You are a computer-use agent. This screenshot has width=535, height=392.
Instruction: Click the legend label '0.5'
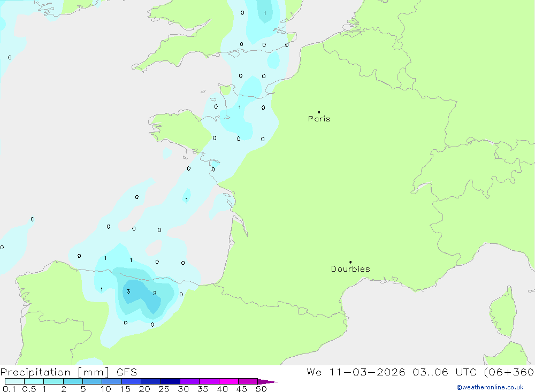tap(29, 389)
